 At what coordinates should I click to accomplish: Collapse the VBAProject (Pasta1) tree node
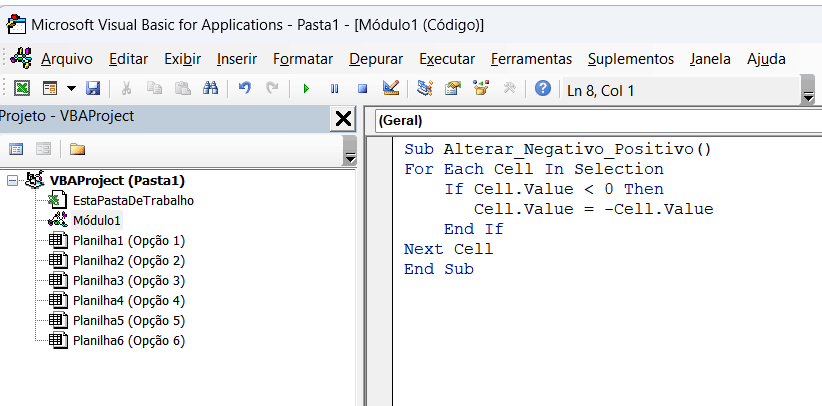[12, 181]
